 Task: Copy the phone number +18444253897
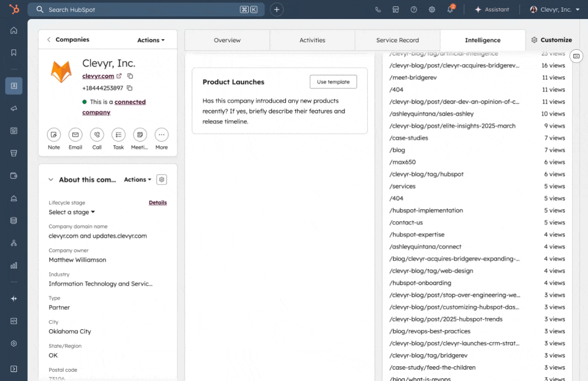[x=129, y=88]
